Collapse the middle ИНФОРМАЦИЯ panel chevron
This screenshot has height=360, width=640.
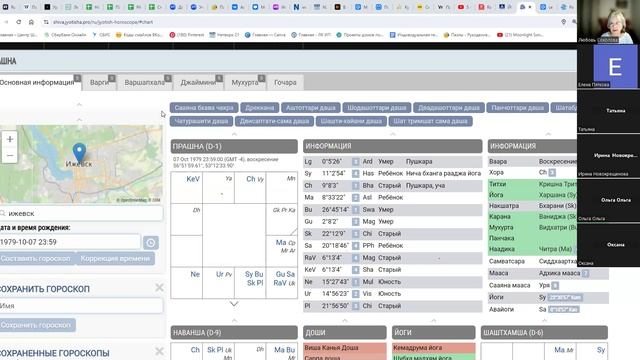point(393,134)
